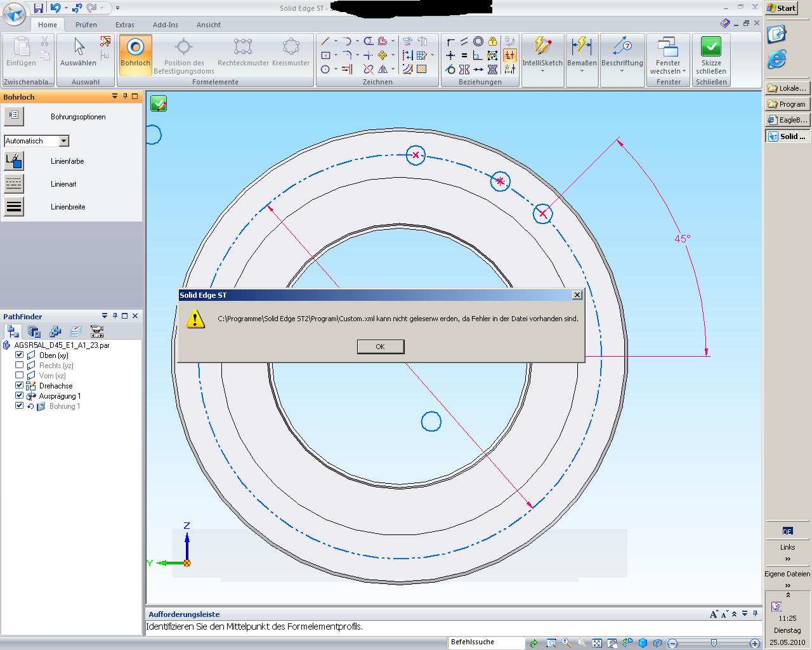The width and height of the screenshot is (812, 650).
Task: Select the Move tool in Zeichnen
Action: [x=383, y=55]
